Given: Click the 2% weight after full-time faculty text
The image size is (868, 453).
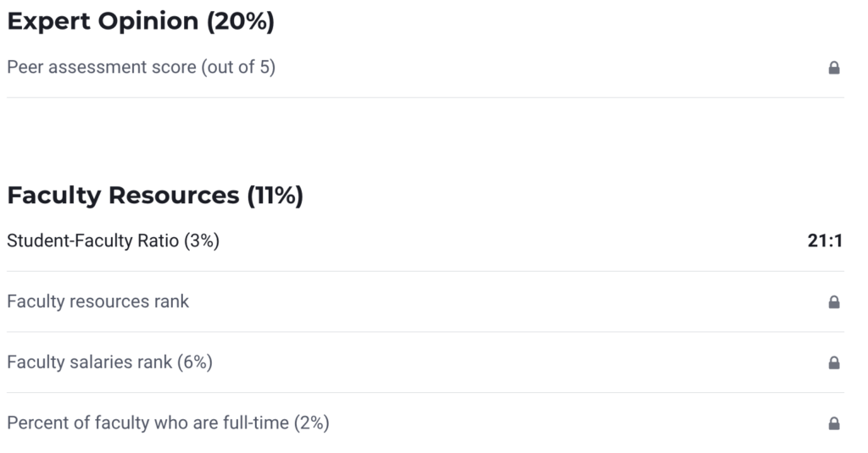Looking at the screenshot, I should point(311,423).
